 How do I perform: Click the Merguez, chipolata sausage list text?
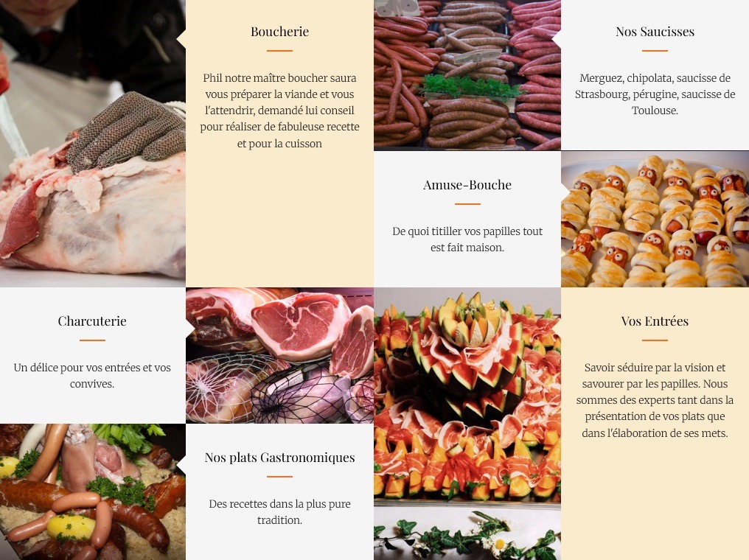pos(655,94)
